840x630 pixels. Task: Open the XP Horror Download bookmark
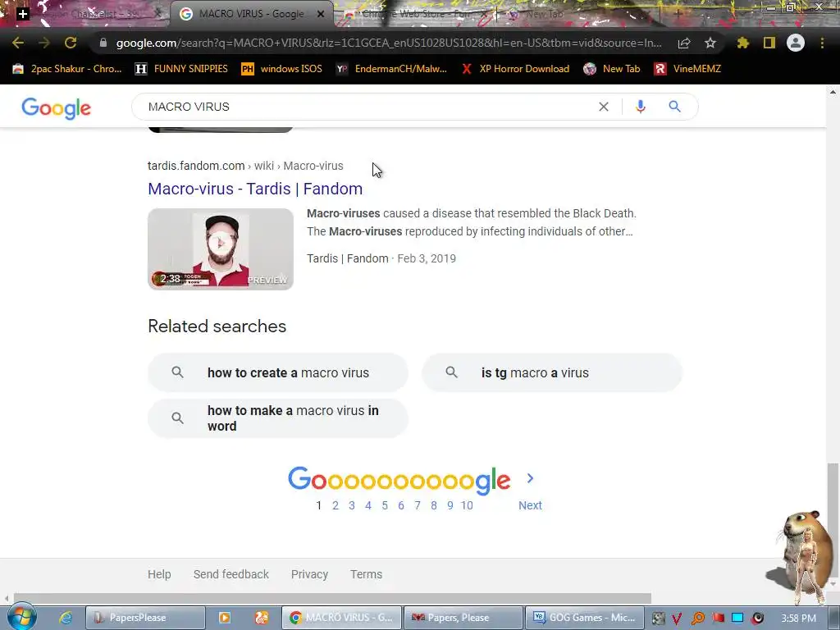[515, 69]
